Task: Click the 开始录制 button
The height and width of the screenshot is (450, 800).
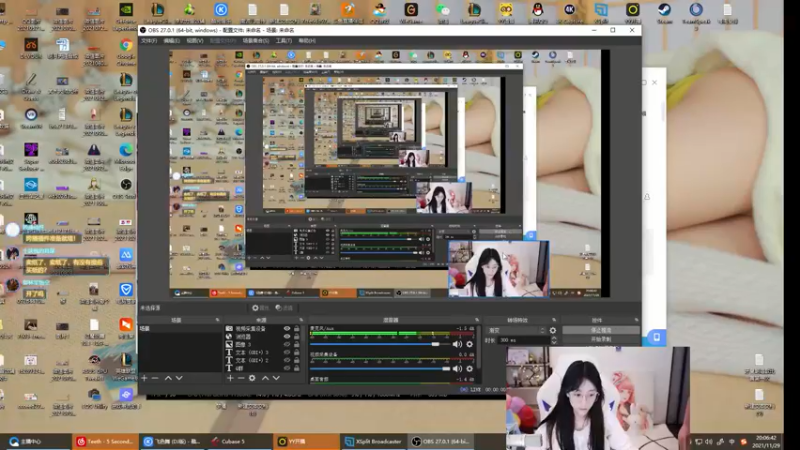Action: [601, 339]
